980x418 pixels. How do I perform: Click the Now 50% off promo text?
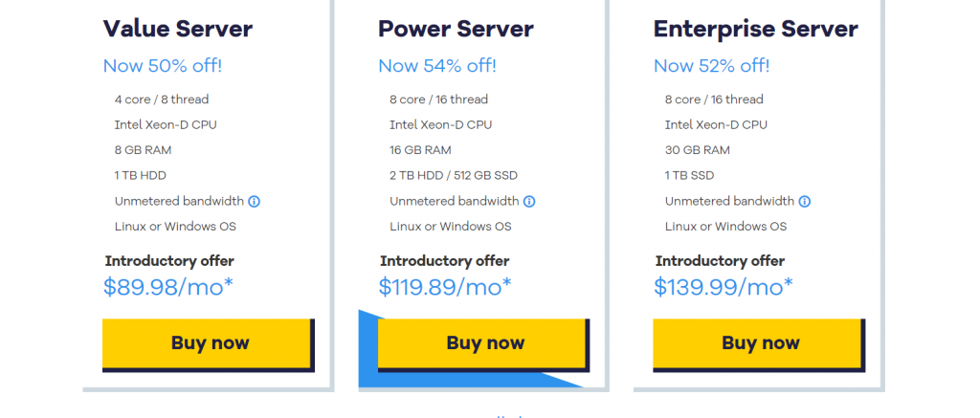(163, 66)
